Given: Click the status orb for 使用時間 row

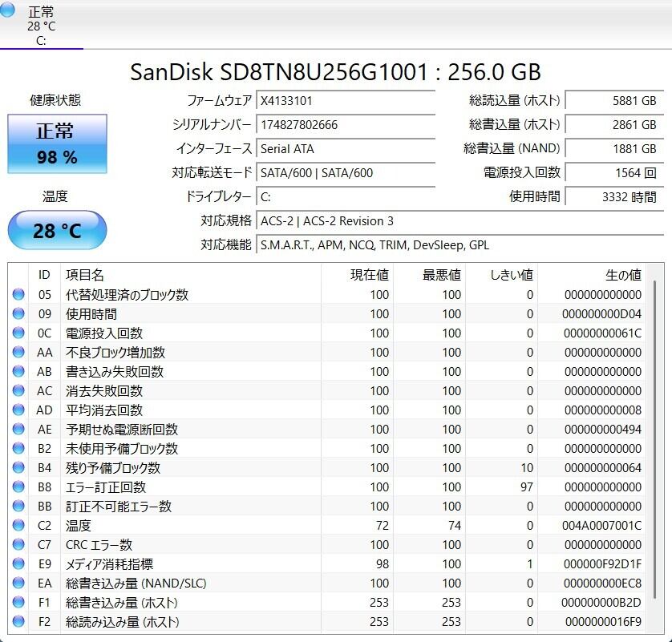Looking at the screenshot, I should (18, 314).
